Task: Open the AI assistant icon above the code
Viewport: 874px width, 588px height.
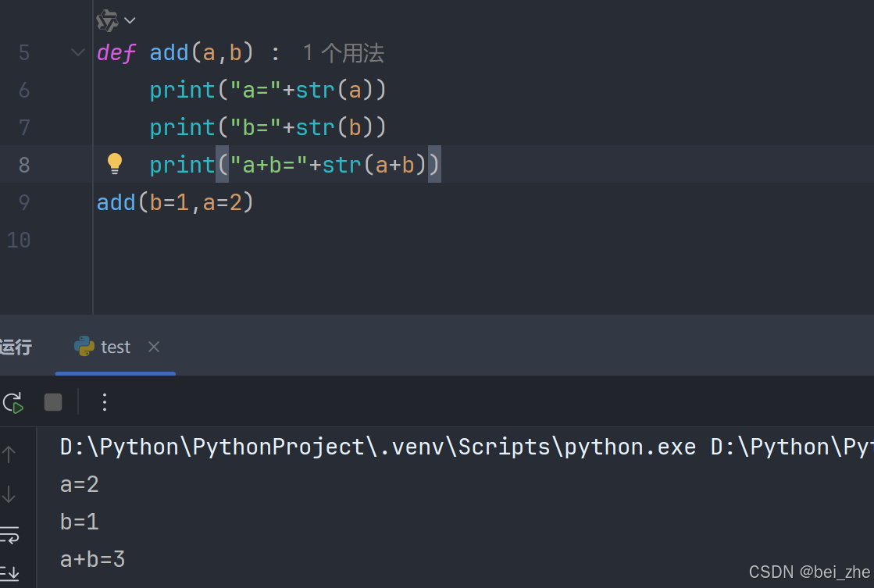Action: click(107, 20)
